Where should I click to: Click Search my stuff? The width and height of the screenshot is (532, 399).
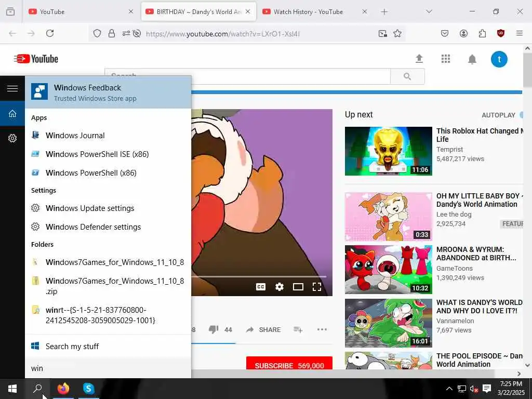pos(108,347)
